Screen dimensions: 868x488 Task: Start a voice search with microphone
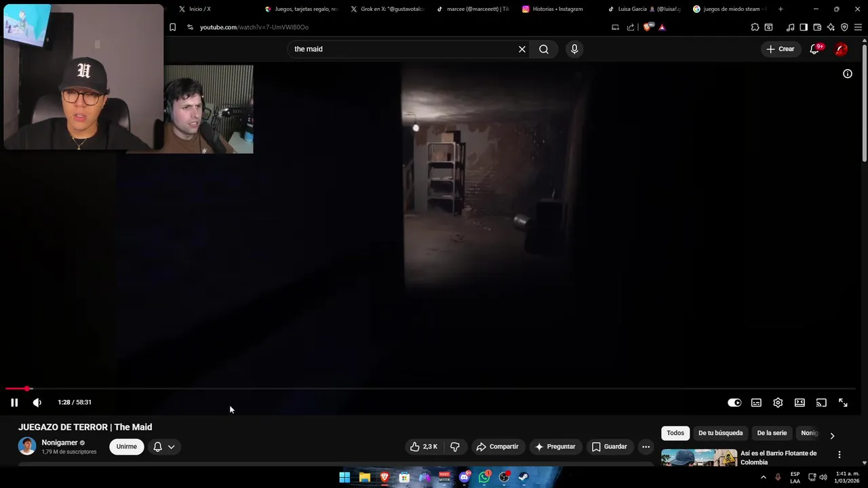pyautogui.click(x=574, y=49)
